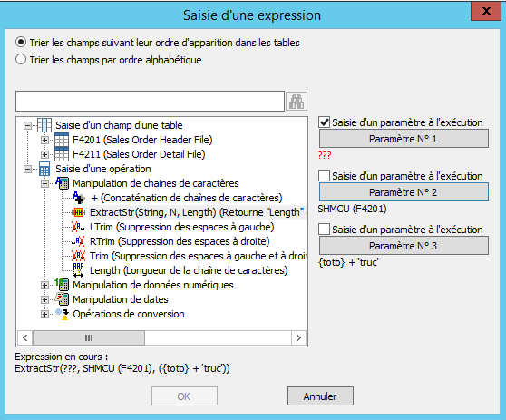Image resolution: width=506 pixels, height=420 pixels.
Task: Click the binoculars search icon
Action: coord(297,102)
